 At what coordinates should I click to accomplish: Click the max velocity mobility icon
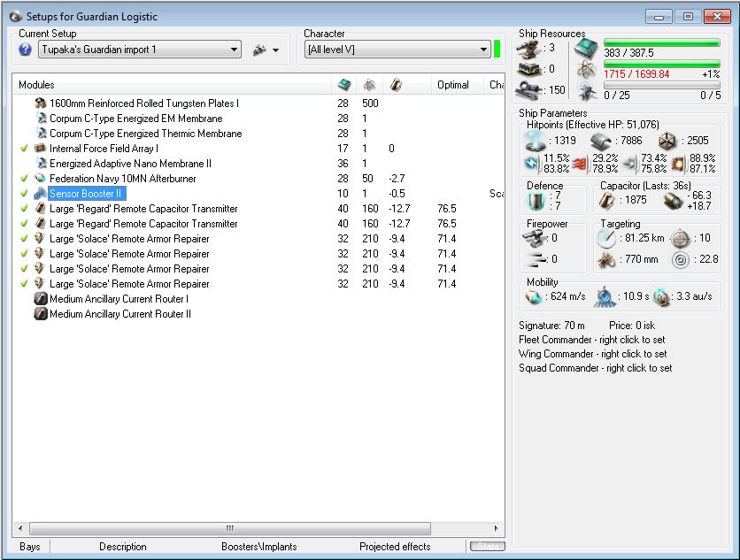535,297
